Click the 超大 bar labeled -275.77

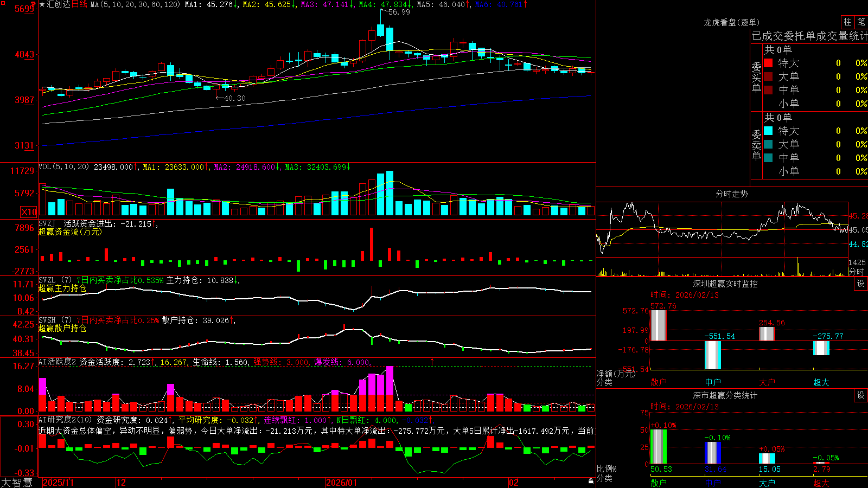[821, 348]
